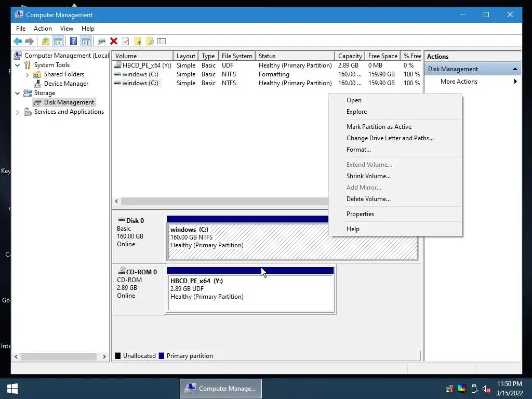Choose Shrink Volume... menu entry
Image resolution: width=532 pixels, height=399 pixels.
tap(395, 176)
